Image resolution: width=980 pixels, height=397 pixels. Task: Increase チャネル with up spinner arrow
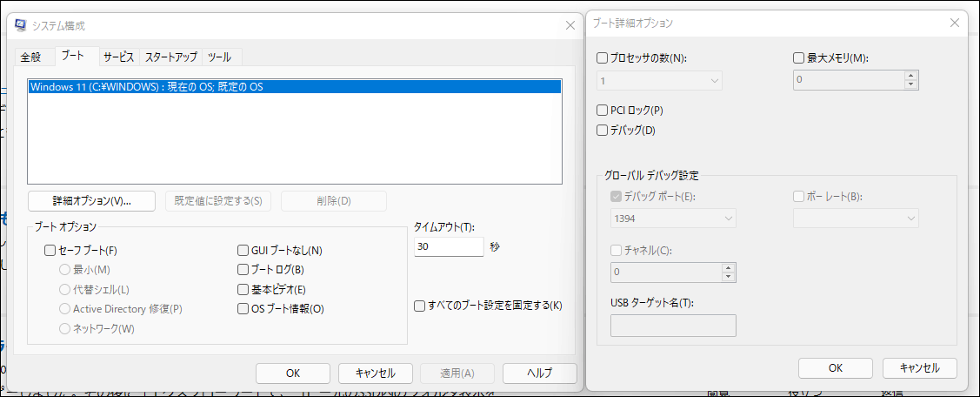[728, 268]
